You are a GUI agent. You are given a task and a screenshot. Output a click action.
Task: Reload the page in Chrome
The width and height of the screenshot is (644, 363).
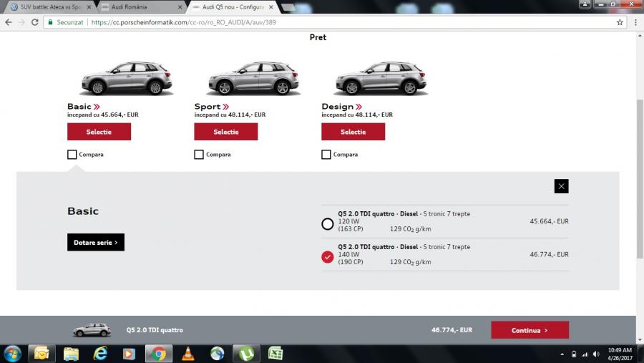tap(35, 22)
